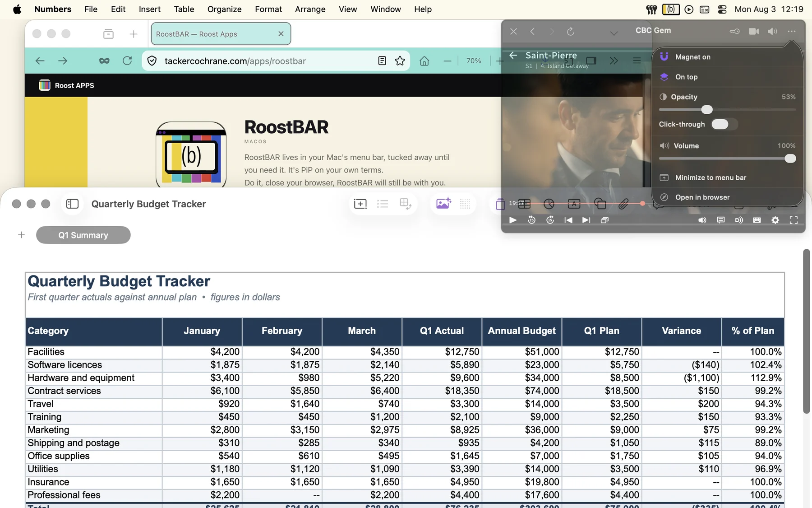Viewport: 812px width, 508px height.
Task: Click the speaker icon in CBC Gem title bar
Action: pos(772,31)
